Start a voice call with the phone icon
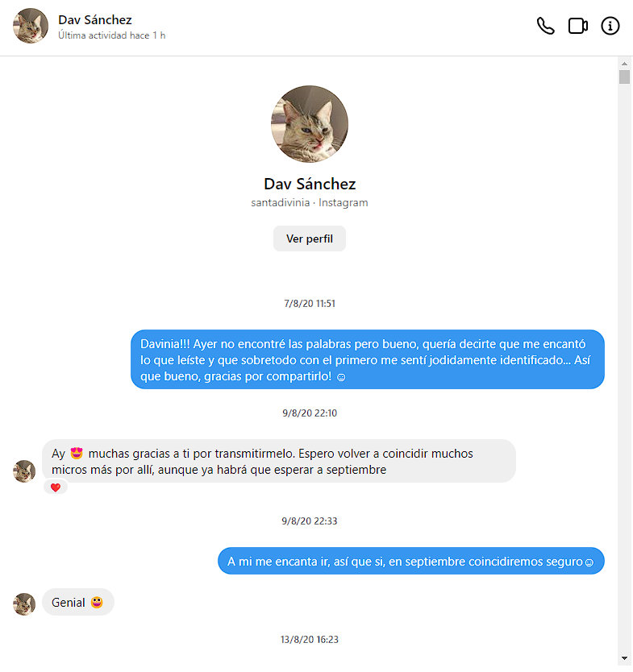The height and width of the screenshot is (672, 633). tap(546, 27)
